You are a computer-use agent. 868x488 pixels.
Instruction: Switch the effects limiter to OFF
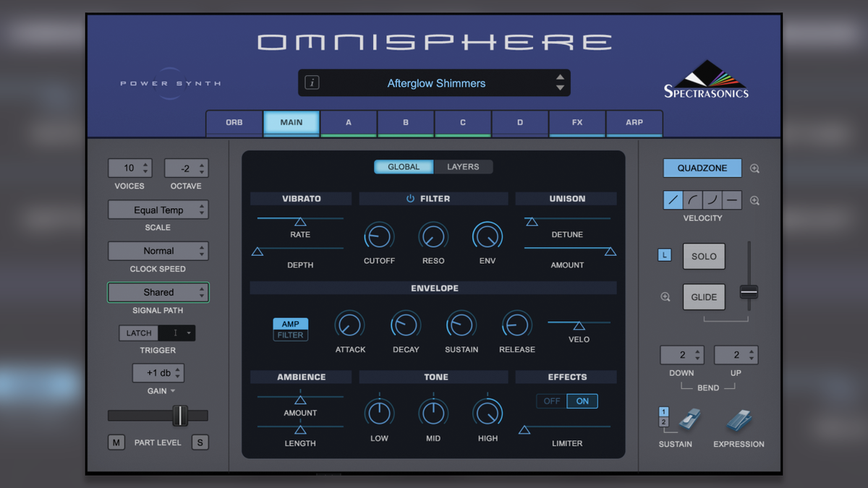pos(553,401)
